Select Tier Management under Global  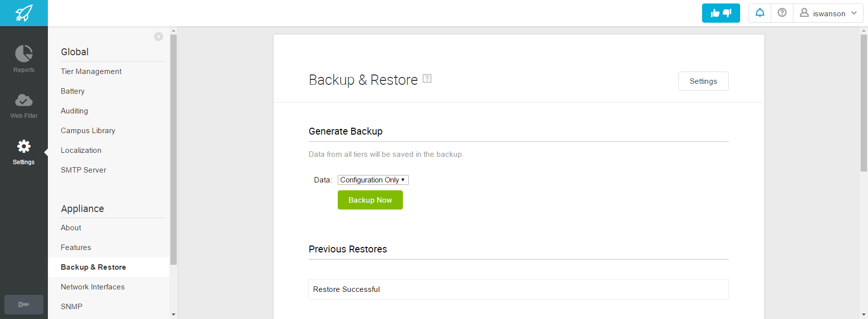[91, 71]
